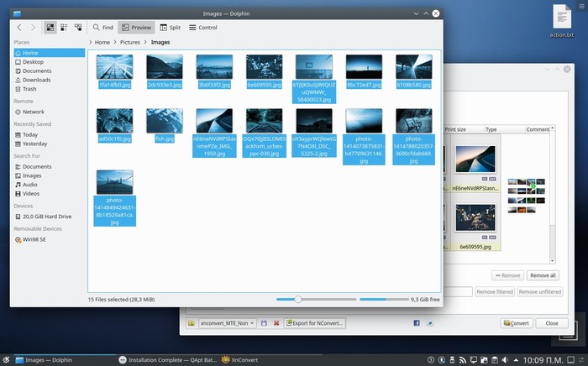The width and height of the screenshot is (588, 366).
Task: Select 6e609595.jpg in Dolphin
Action: pyautogui.click(x=264, y=67)
